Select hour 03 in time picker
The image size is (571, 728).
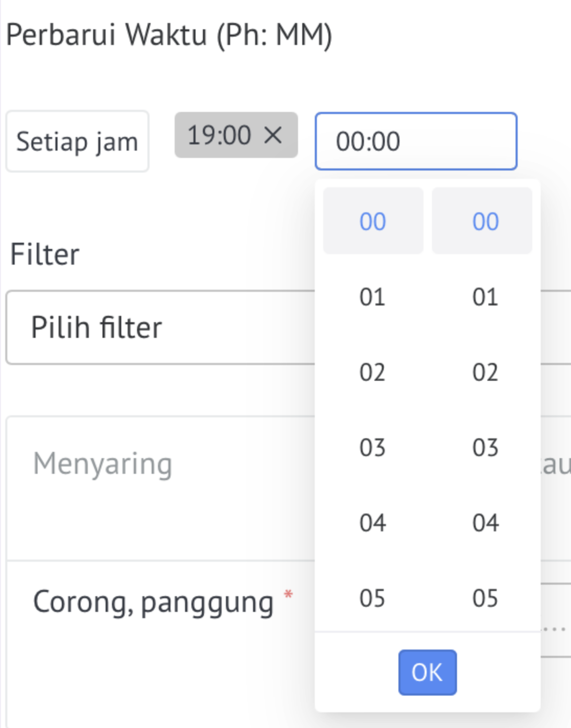[373, 447]
